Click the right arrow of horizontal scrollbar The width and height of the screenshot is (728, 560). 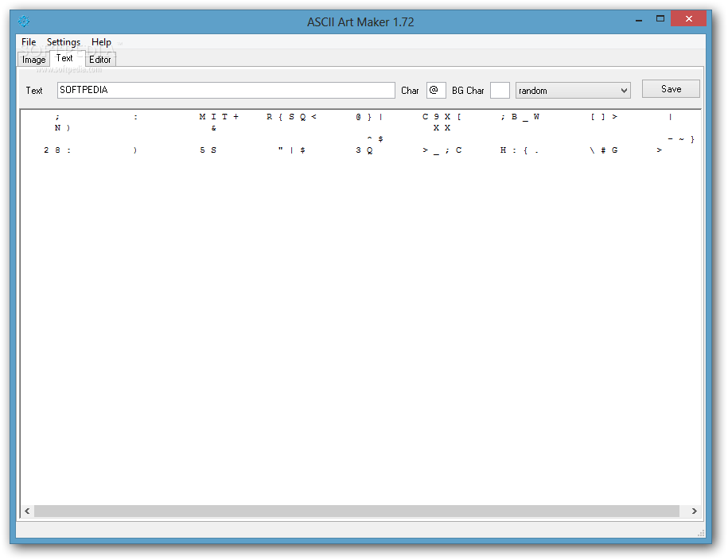click(x=694, y=511)
